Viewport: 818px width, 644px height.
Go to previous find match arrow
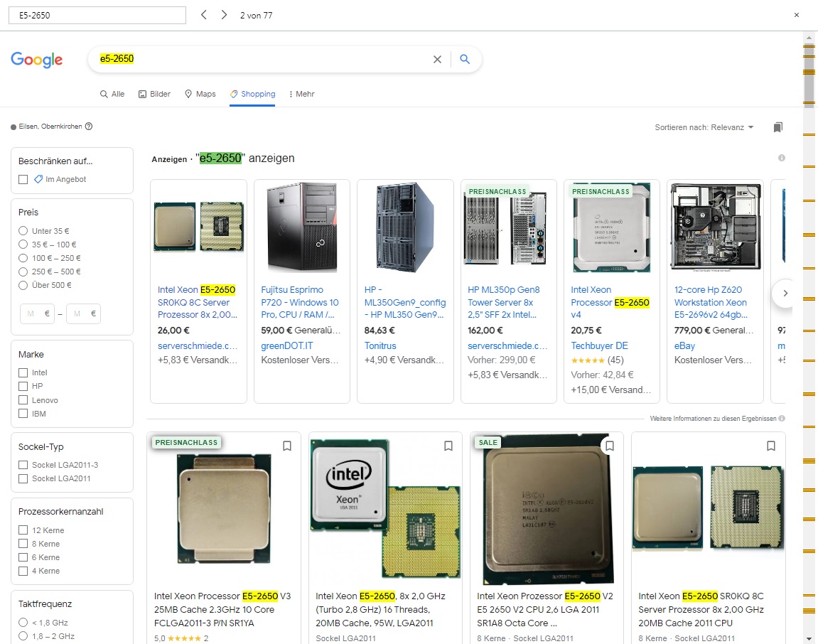click(204, 15)
